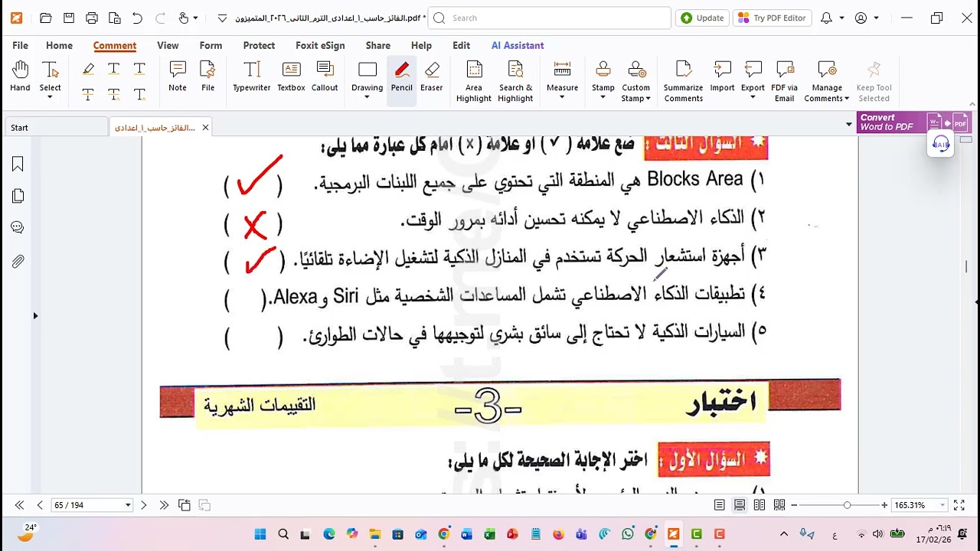Open the Form tab
Image resolution: width=980 pixels, height=551 pixels.
(x=211, y=45)
